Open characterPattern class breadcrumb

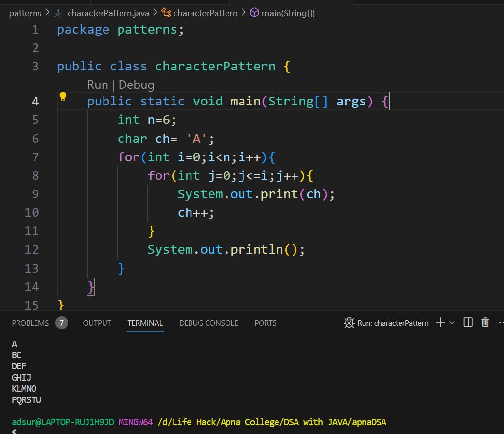(206, 13)
